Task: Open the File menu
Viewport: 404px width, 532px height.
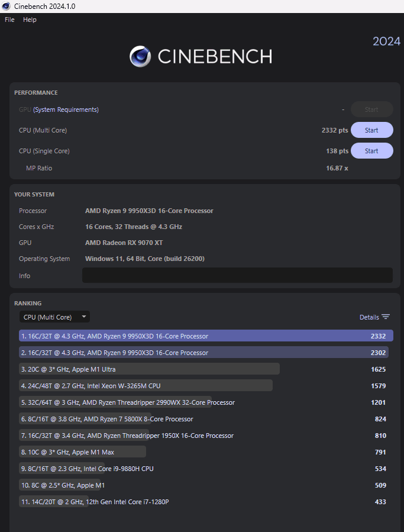Action: 9,20
